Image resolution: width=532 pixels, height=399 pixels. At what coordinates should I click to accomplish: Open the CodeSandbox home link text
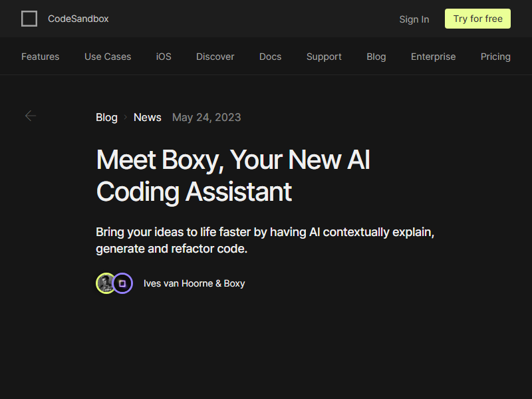[x=78, y=19]
